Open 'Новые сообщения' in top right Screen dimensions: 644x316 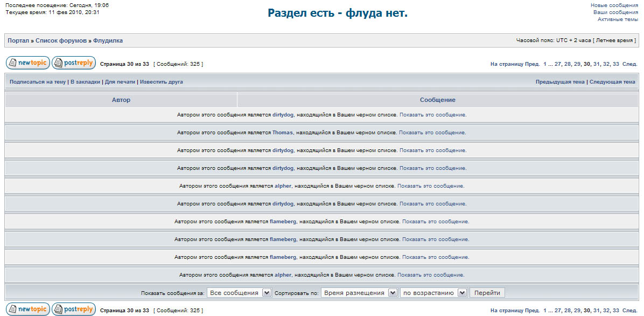(614, 5)
